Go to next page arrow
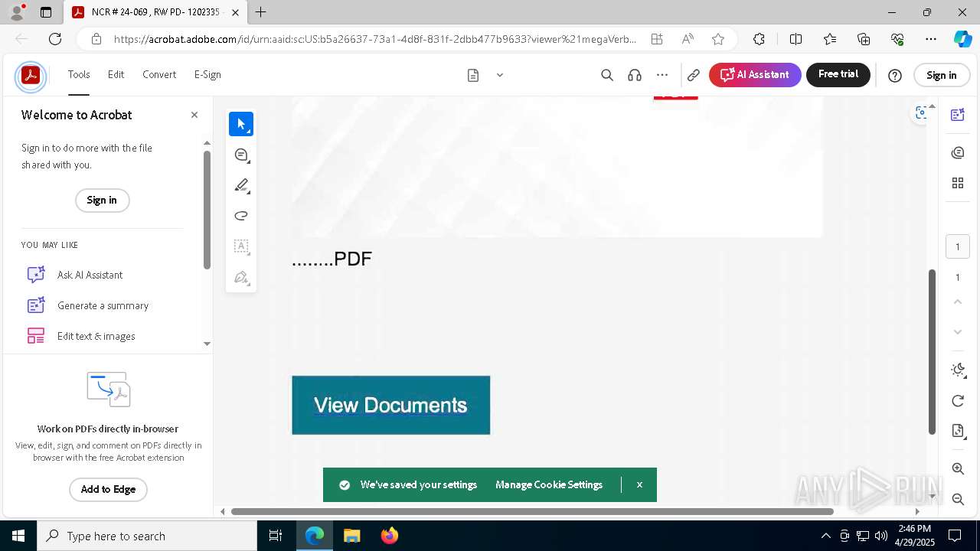980x551 pixels. click(957, 332)
